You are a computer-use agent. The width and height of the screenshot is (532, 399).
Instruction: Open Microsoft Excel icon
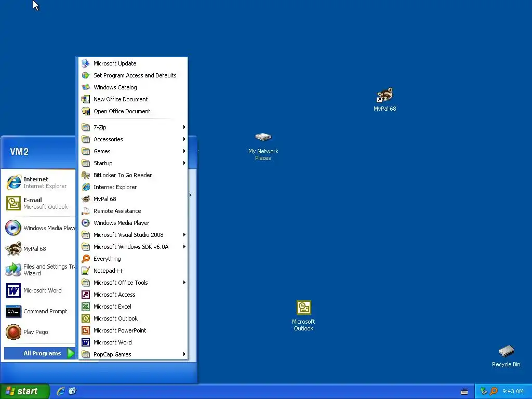[x=86, y=307]
